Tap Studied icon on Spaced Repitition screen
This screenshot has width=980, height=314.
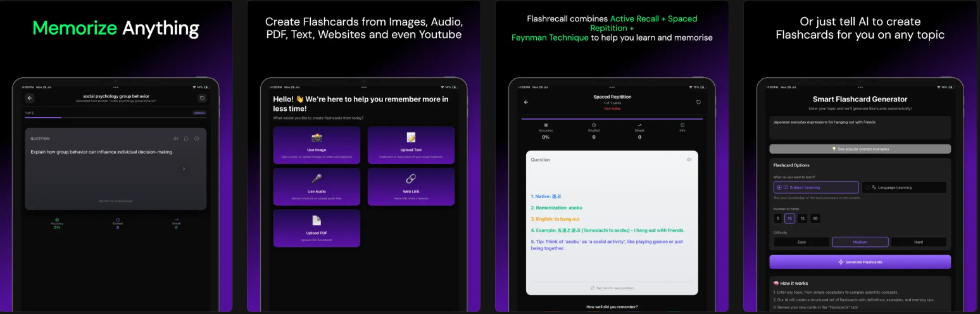tap(594, 125)
